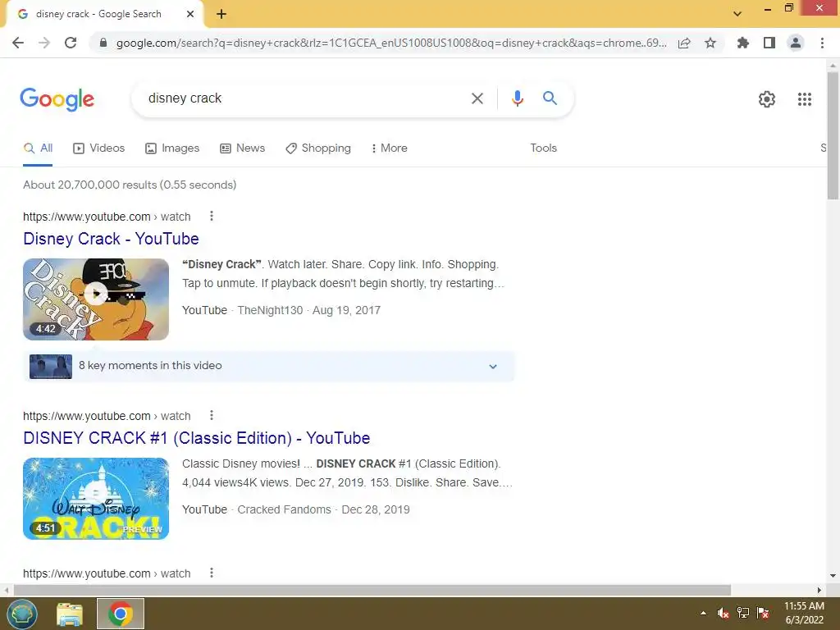Switch to the Images tab
This screenshot has height=630, width=840.
point(172,148)
